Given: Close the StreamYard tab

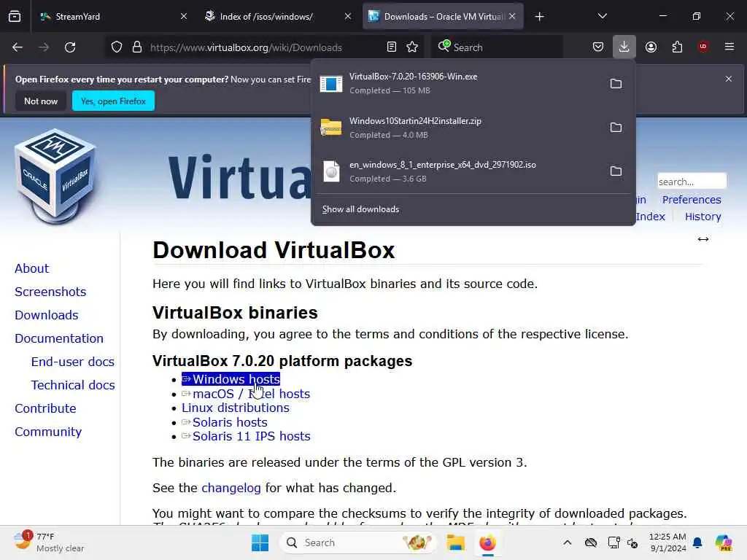Looking at the screenshot, I should pyautogui.click(x=184, y=16).
